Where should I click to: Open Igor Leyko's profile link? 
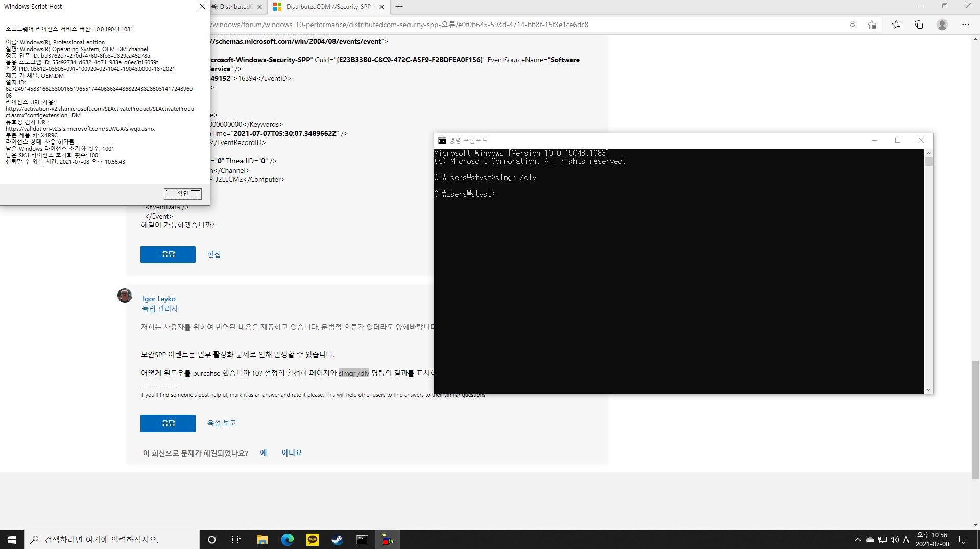pos(159,299)
